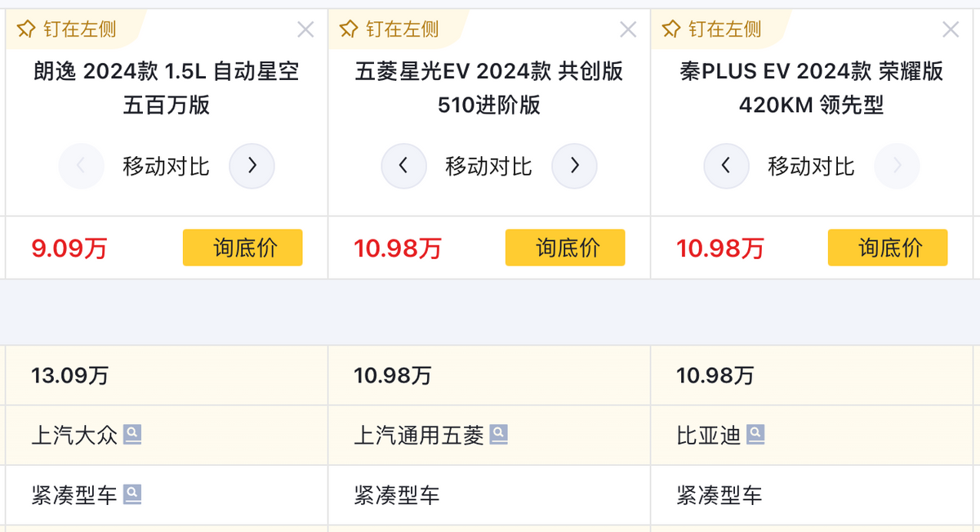
Task: Move 五菱星光EV column right with arrow
Action: (x=574, y=166)
